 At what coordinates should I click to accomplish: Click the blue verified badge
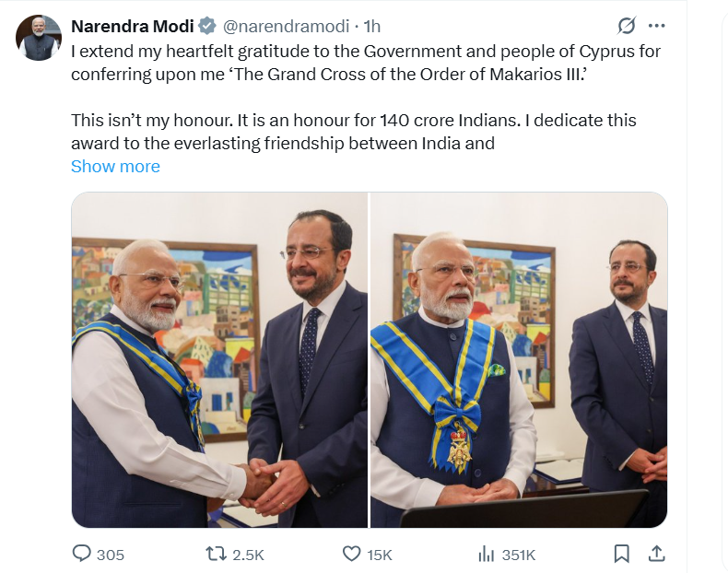208,26
